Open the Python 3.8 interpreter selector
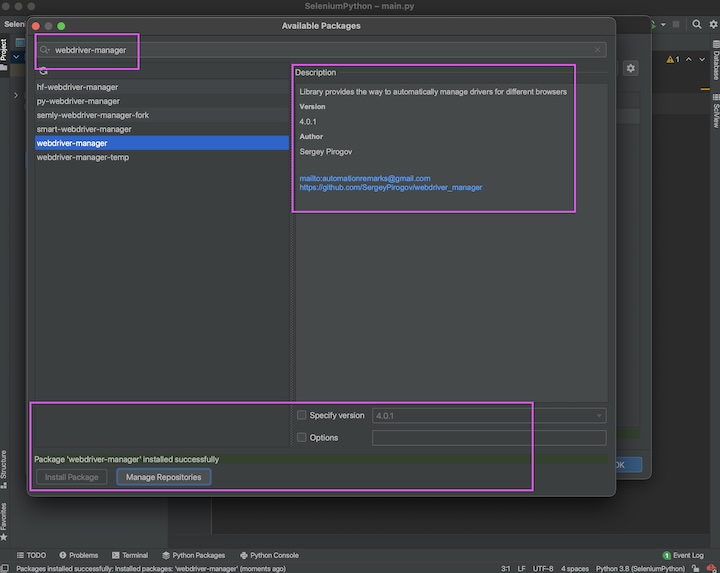 (x=640, y=568)
